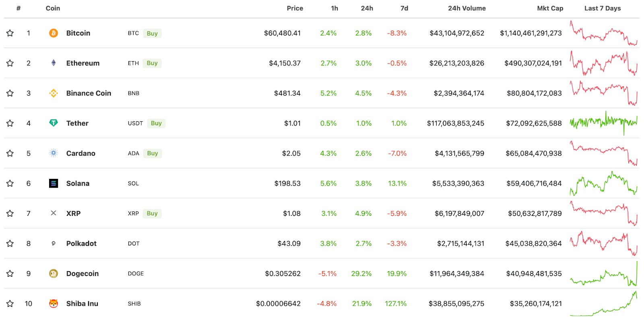644x317 pixels.
Task: Click the Solana logo icon
Action: 54,183
